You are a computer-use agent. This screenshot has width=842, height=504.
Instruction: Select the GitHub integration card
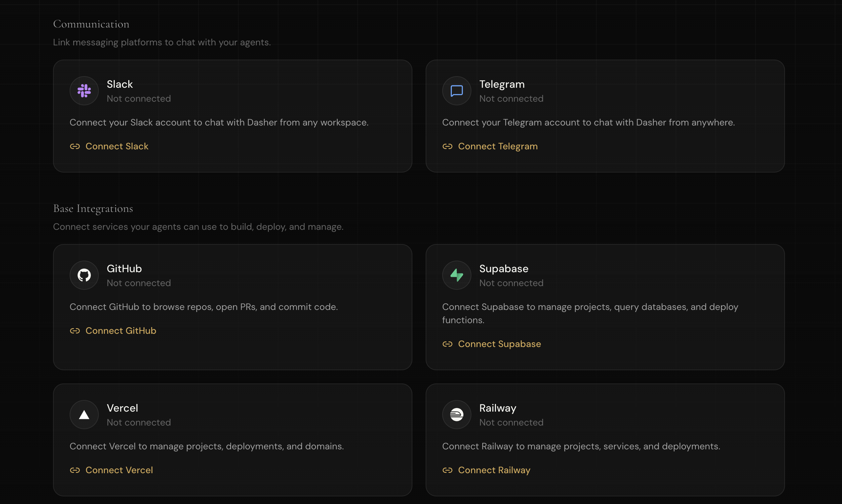[x=232, y=307]
